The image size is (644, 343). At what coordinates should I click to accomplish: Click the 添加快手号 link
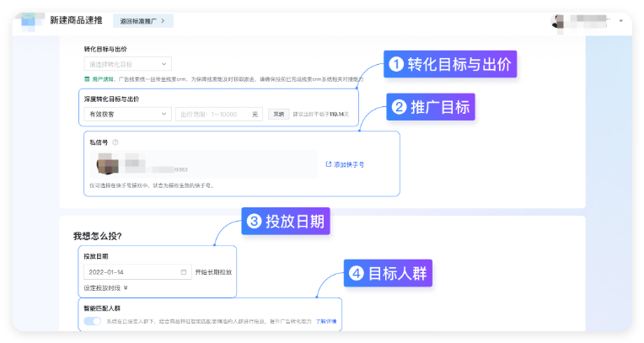point(345,164)
